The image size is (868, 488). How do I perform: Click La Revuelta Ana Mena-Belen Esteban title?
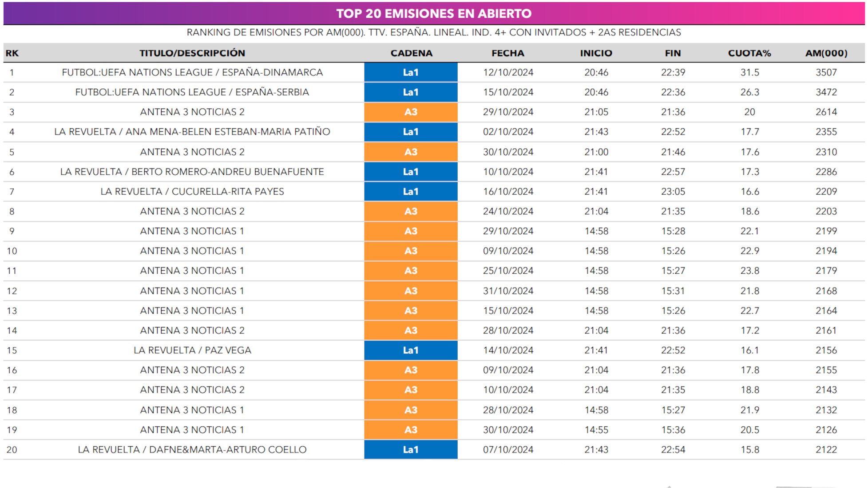pos(192,132)
